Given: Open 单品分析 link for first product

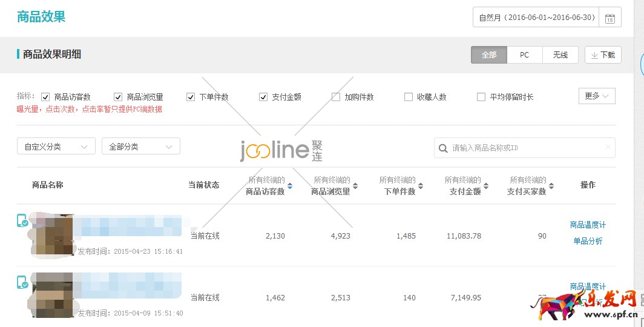Looking at the screenshot, I should [587, 241].
